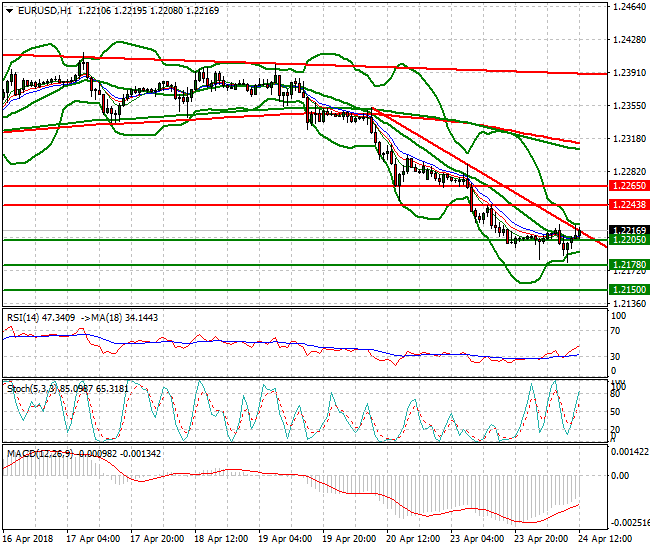Click the MACD(12,26,9) indicator label
Screen dimensions: 650x550
coord(39,454)
